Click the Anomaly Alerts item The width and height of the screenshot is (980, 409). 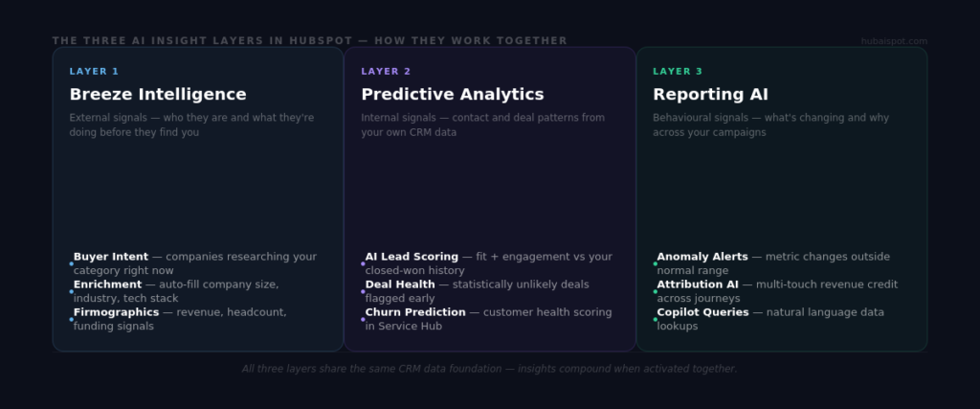(773, 263)
